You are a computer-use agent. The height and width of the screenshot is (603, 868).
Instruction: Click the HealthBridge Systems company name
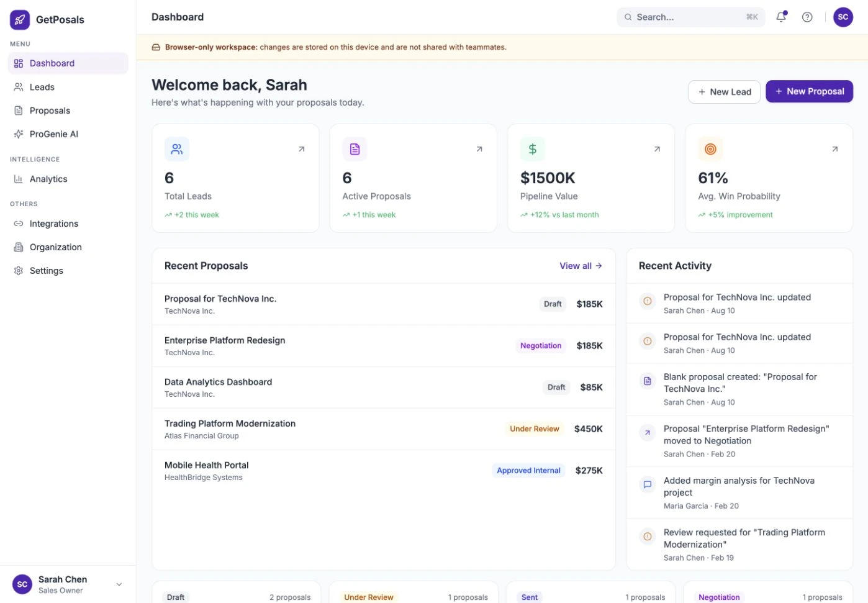pyautogui.click(x=204, y=478)
